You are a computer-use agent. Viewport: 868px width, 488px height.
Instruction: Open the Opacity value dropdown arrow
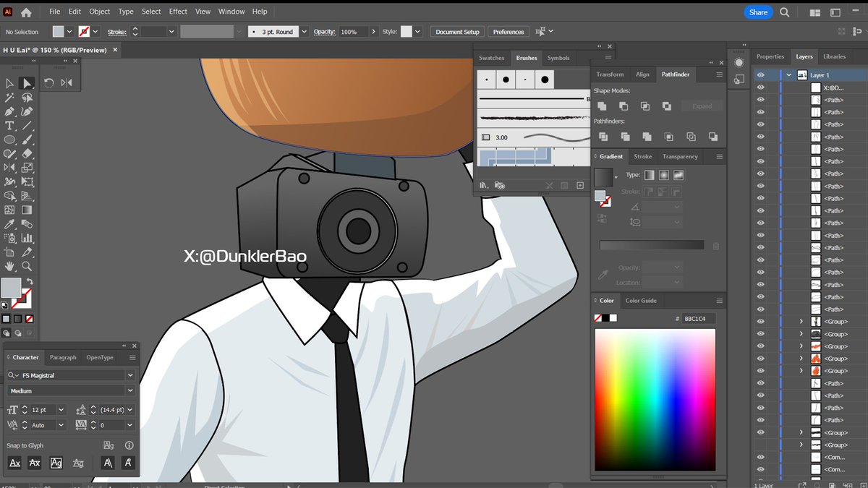click(x=373, y=32)
